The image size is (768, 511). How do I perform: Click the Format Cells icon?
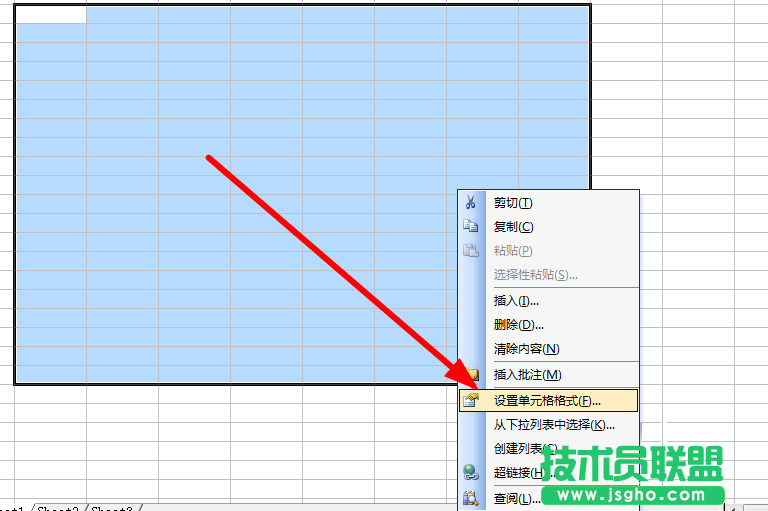click(471, 400)
